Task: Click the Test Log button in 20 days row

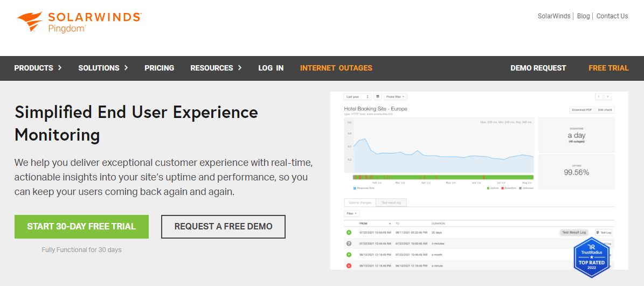Action: (x=604, y=232)
